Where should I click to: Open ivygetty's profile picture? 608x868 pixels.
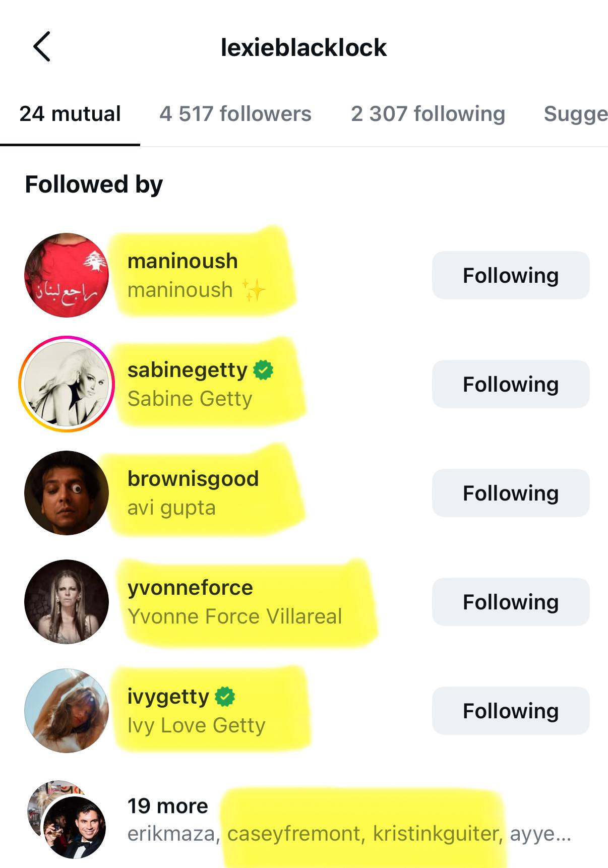click(x=67, y=711)
